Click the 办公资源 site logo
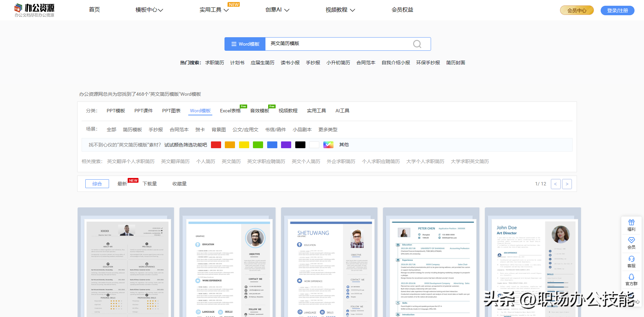The width and height of the screenshot is (644, 317). click(x=34, y=10)
